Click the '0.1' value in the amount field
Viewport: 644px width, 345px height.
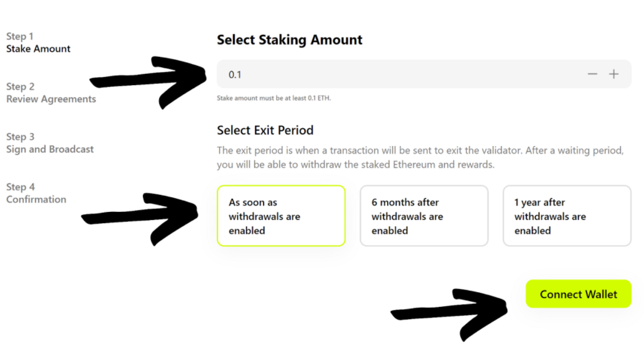tap(235, 75)
